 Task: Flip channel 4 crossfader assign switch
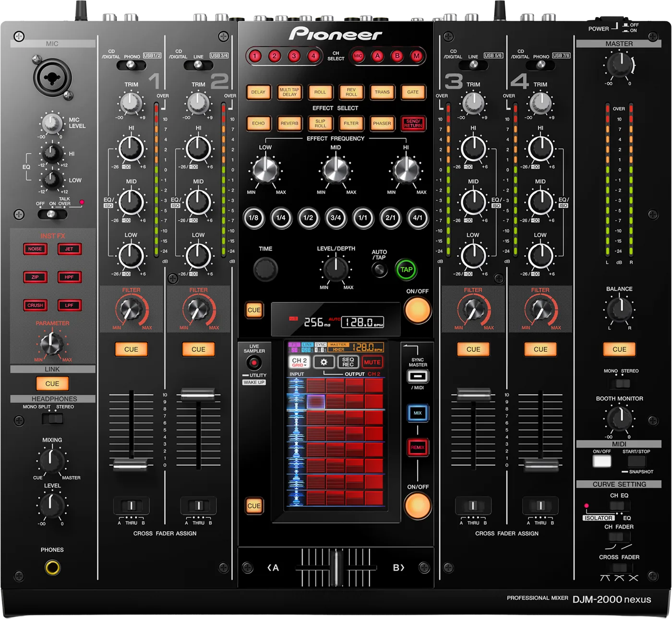point(540,505)
